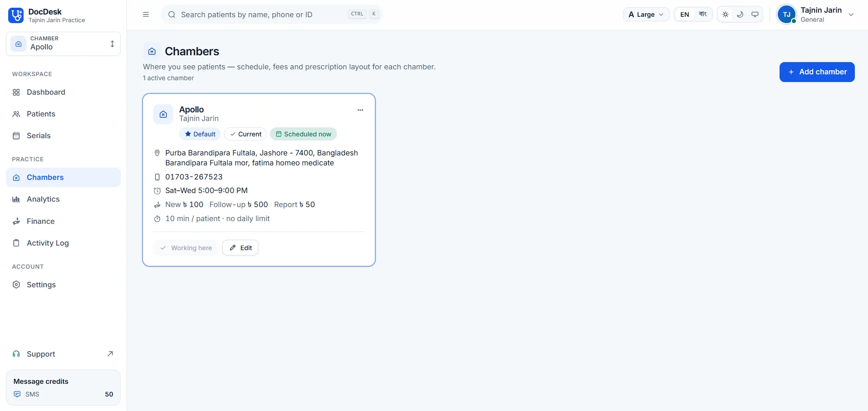Image resolution: width=868 pixels, height=411 pixels.
Task: Open Settings in the sidebar
Action: 63,285
